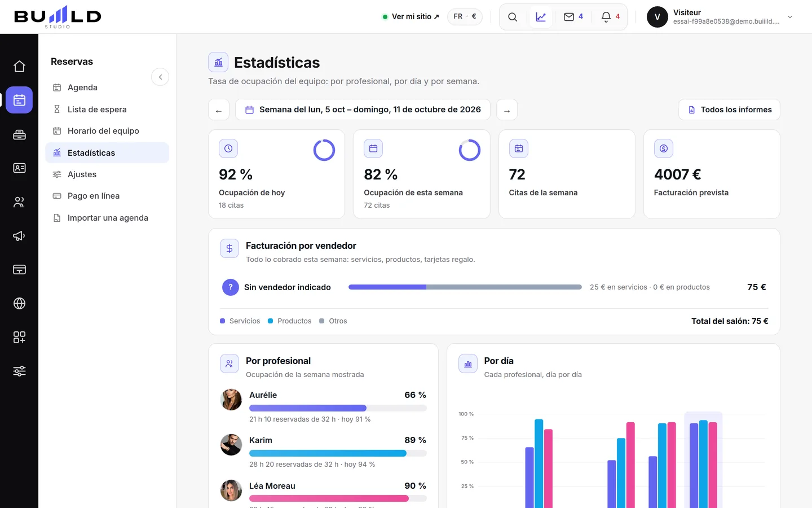812x508 pixels.
Task: Open Importar una agenda
Action: pyautogui.click(x=107, y=218)
